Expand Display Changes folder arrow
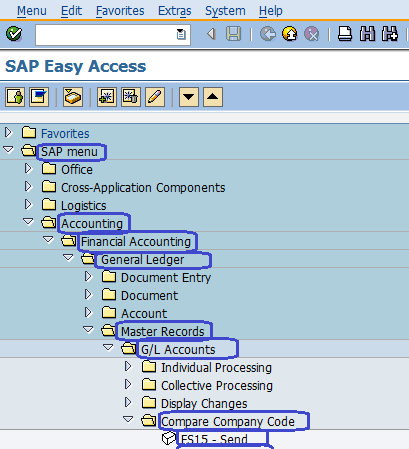 pos(128,402)
